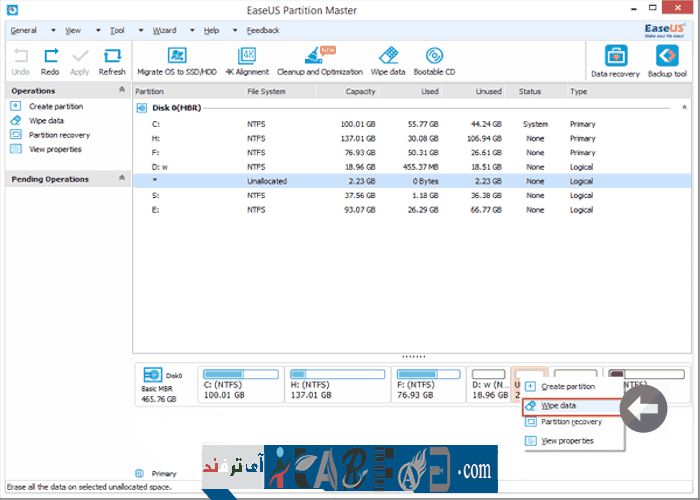Screen dimensions: 700x500
Task: Click the Wipe data toolbar icon
Action: coord(388,56)
